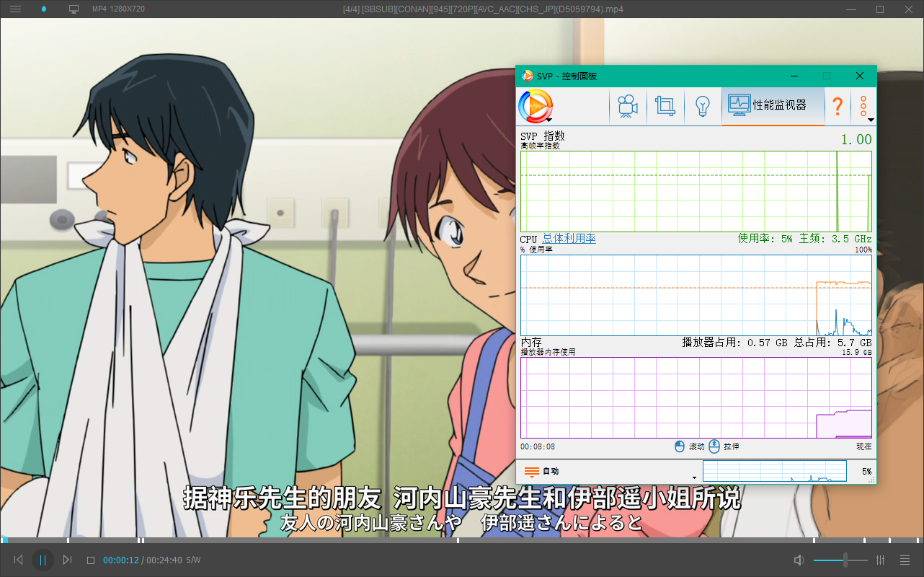
Task: Open the audio equalizer settings icon
Action: click(881, 560)
